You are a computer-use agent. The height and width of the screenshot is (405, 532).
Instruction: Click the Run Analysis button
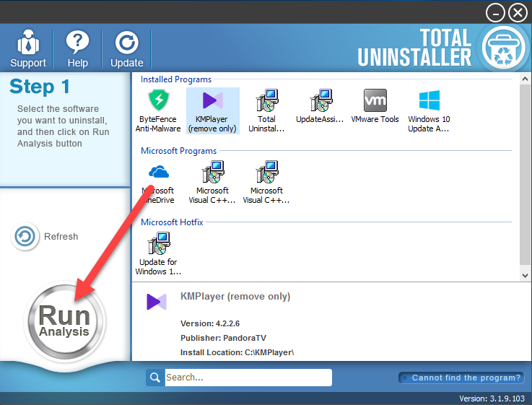(64, 321)
